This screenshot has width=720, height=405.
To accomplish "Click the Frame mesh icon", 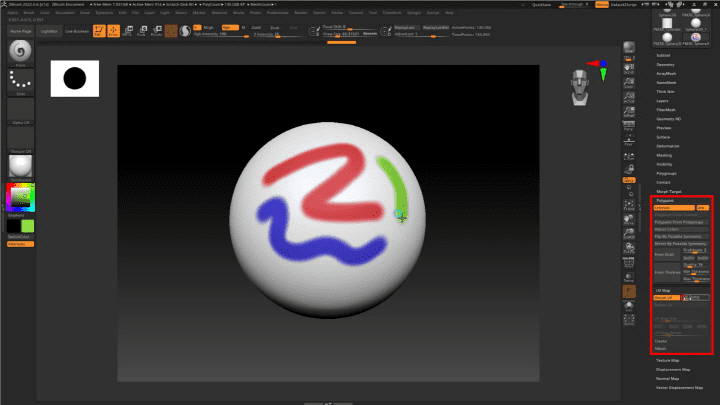I will coord(629,205).
